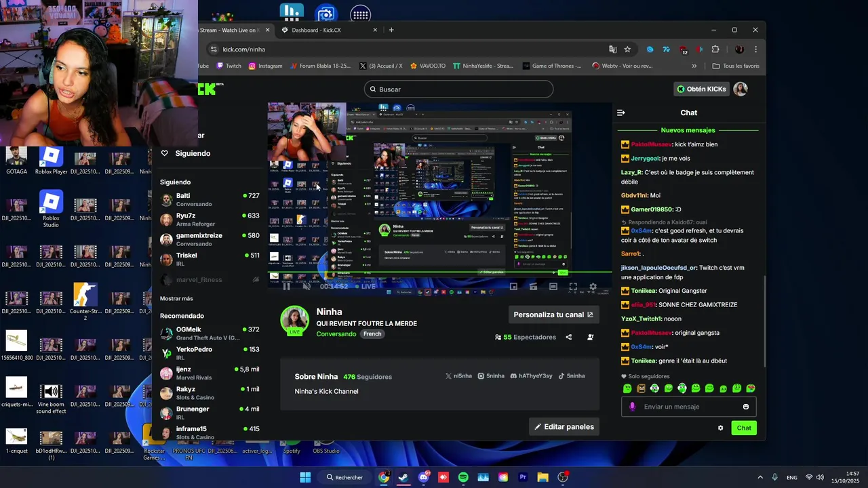Open Spotify from the taskbar
Viewport: 868px width, 488px height.
click(x=463, y=477)
